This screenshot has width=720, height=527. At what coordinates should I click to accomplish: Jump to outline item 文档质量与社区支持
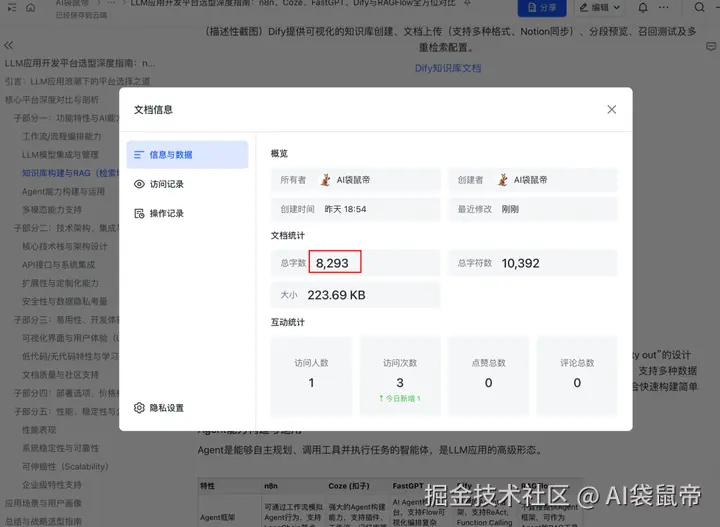[x=60, y=375]
